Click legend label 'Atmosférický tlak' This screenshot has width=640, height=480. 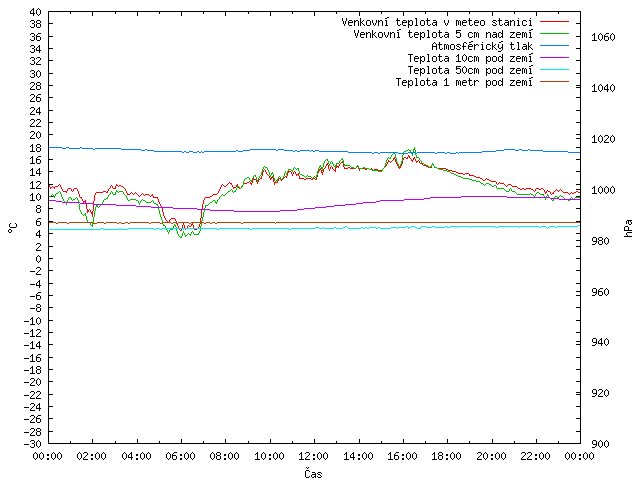click(482, 46)
